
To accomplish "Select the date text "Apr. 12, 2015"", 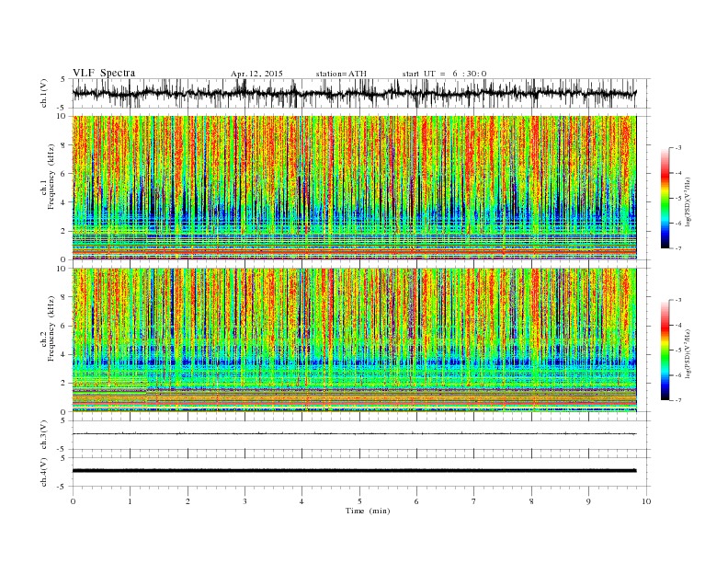I will 256,74.
